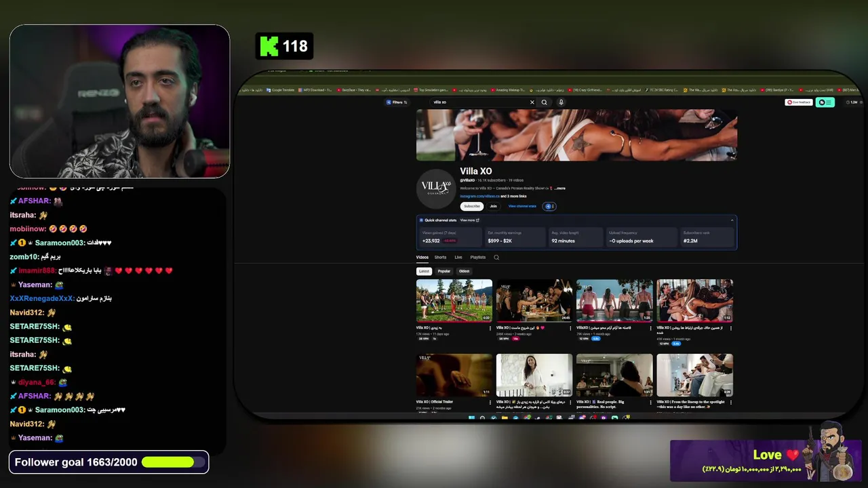Switch to the Videos tab

422,258
